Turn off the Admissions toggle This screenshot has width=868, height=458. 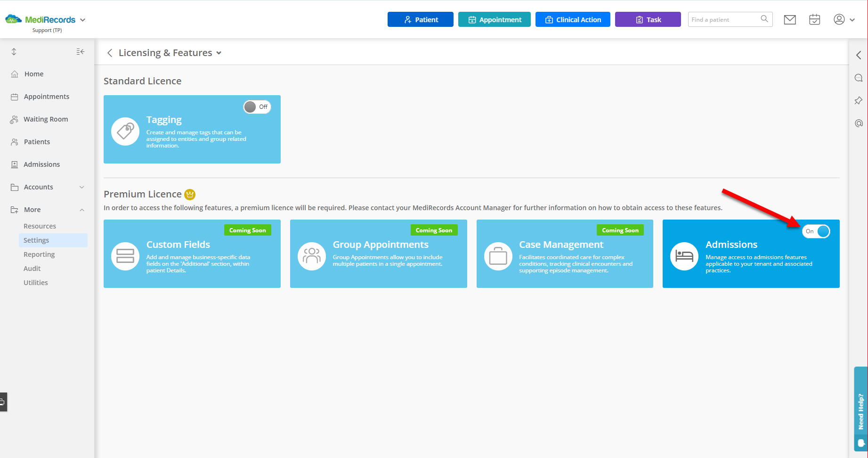pyautogui.click(x=816, y=231)
